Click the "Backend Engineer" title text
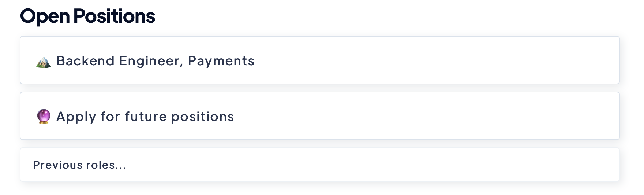This screenshot has height=195, width=644. click(x=118, y=61)
